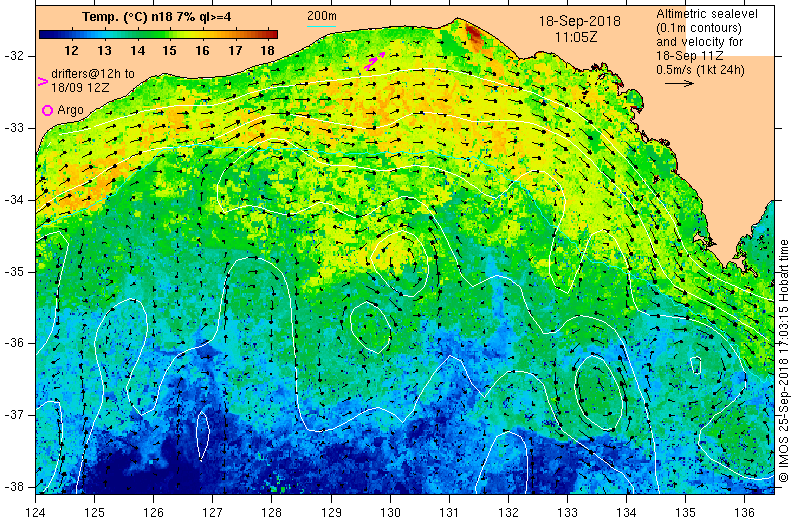Click the magenta drifter legend marker

point(43,81)
